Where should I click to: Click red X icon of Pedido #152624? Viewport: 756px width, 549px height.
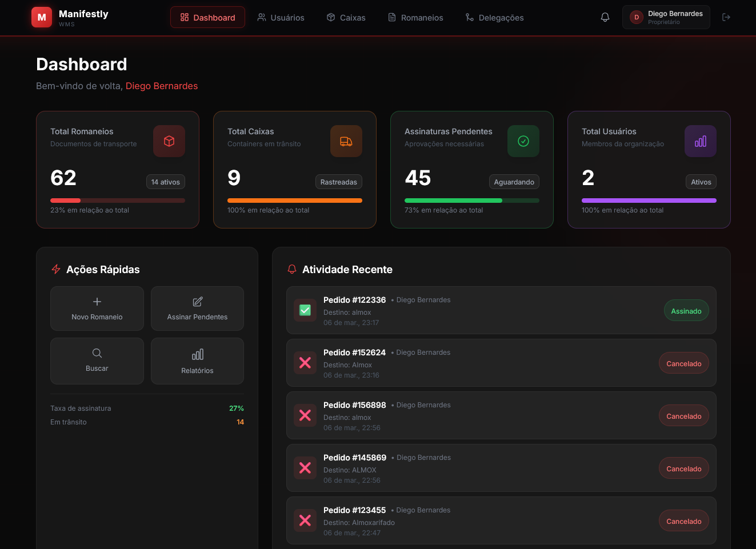(305, 363)
